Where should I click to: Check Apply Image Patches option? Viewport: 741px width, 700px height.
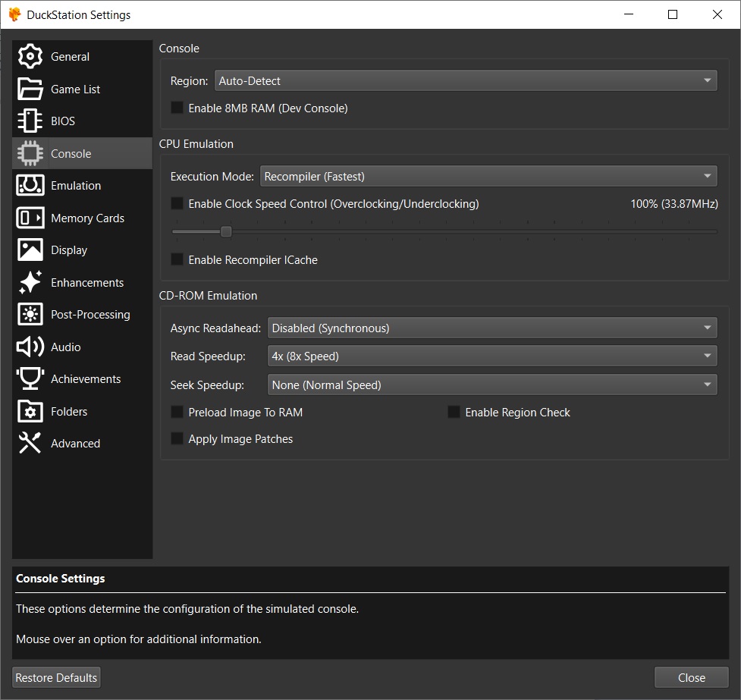177,438
